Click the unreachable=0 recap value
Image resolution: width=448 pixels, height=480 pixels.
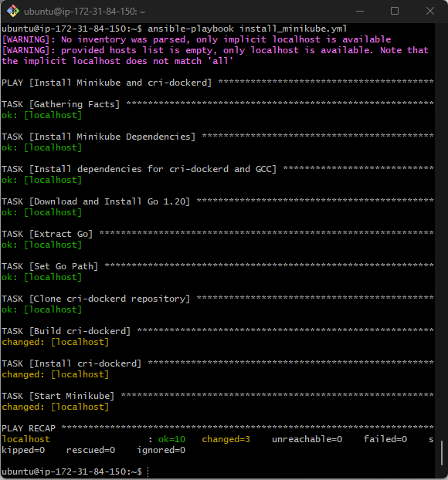click(x=307, y=439)
